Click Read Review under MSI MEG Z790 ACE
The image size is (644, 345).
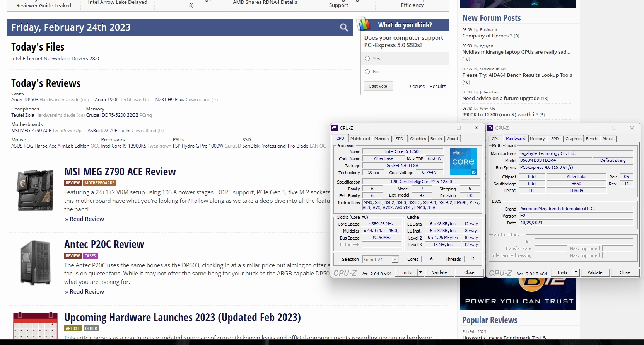[87, 219]
